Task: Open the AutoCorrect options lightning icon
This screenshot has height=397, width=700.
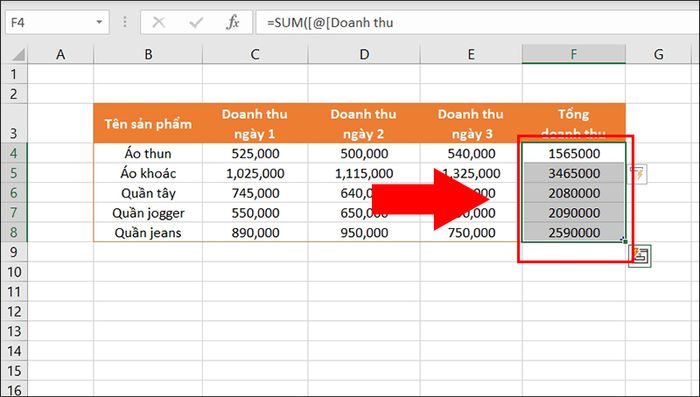Action: click(x=638, y=174)
